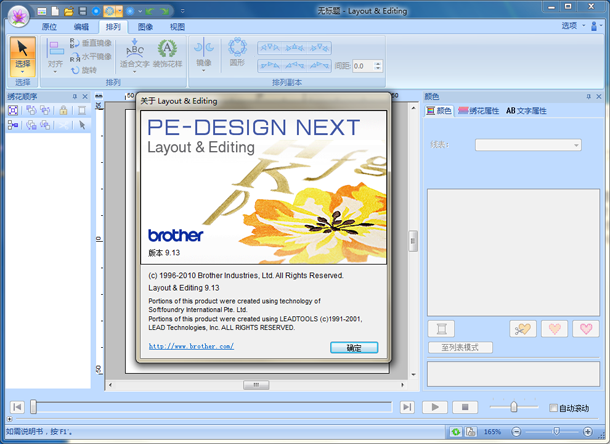Click the 水平镜像 horizontal mirror command
Screen dimensions: 610x444
91,57
